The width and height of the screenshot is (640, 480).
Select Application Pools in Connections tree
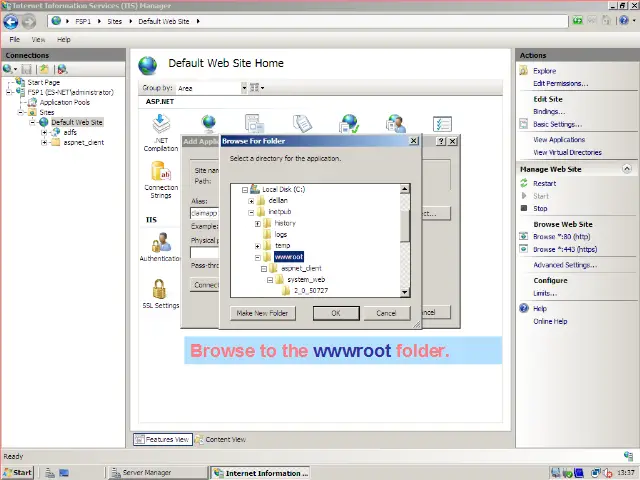(x=64, y=102)
